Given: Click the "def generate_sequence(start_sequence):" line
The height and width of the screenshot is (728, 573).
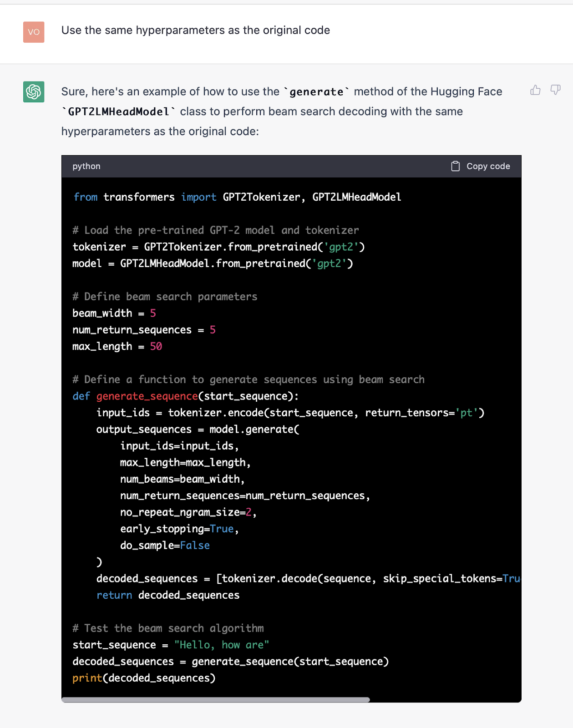Looking at the screenshot, I should click(x=186, y=396).
